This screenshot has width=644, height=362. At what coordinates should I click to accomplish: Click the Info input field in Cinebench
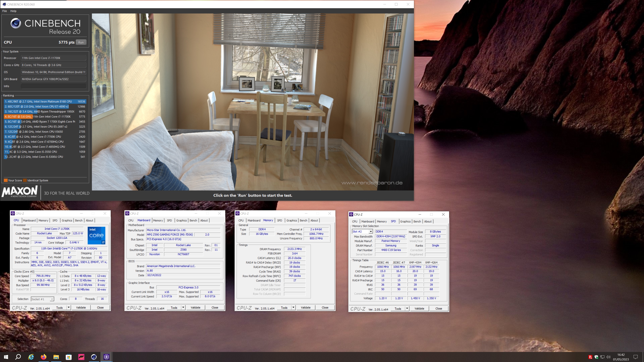(x=53, y=86)
